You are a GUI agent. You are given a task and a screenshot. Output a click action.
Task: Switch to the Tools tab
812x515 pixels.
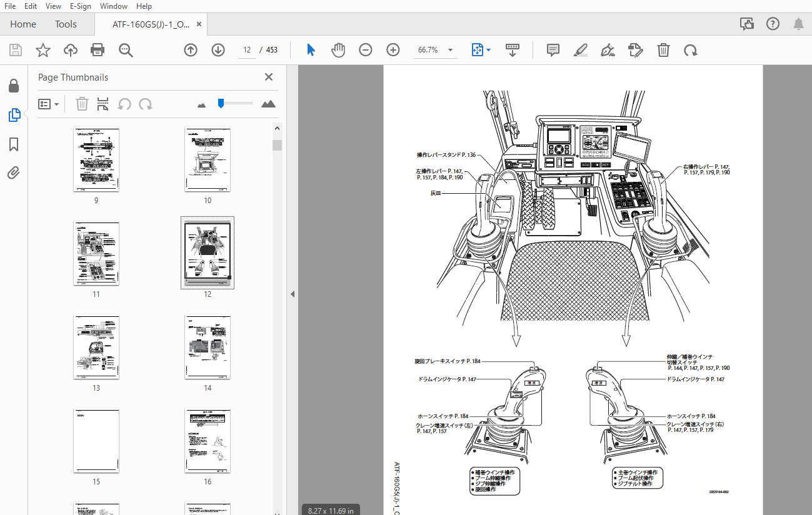pos(66,24)
